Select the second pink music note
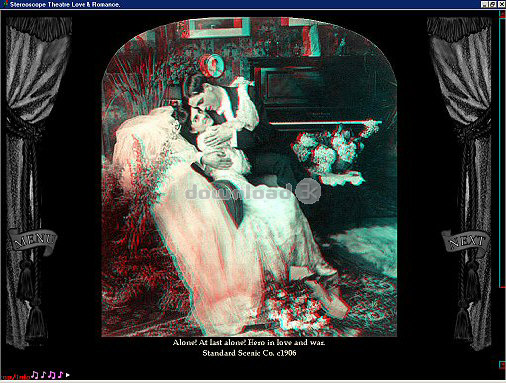Viewport: 506px width, 383px height. tap(43, 375)
